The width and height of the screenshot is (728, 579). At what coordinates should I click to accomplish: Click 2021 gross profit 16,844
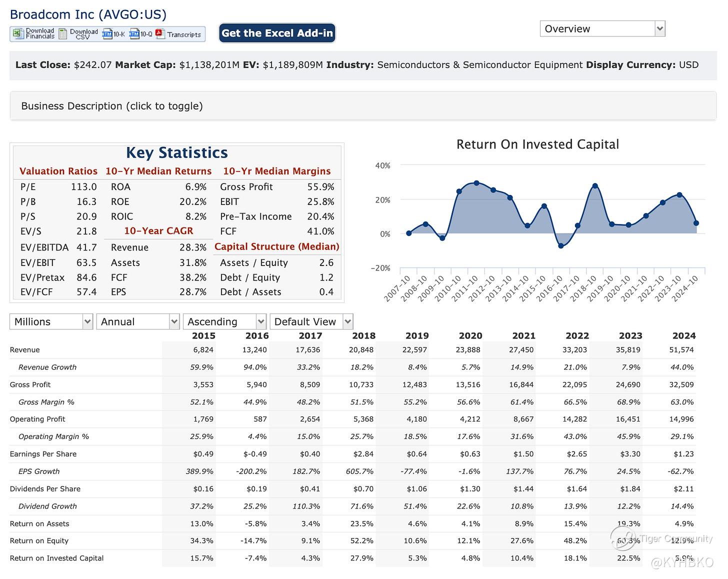tap(521, 384)
